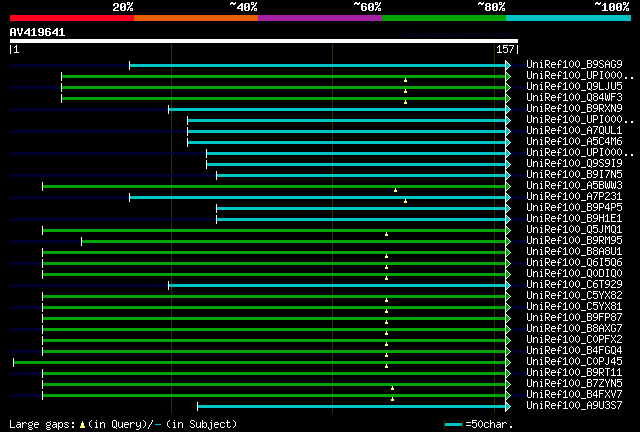
Task: Click the cyan alignment bar of UniRef100_C6T929
Action: coord(337,286)
